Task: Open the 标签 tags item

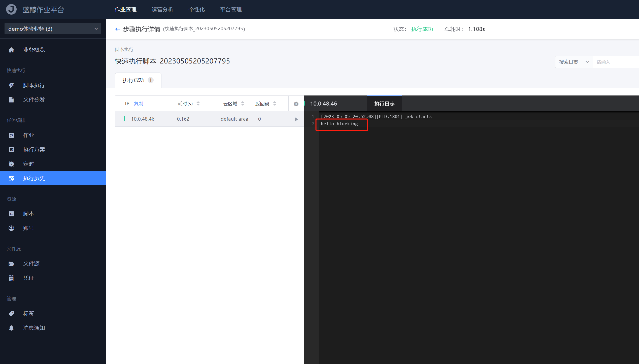Action: [x=28, y=314]
